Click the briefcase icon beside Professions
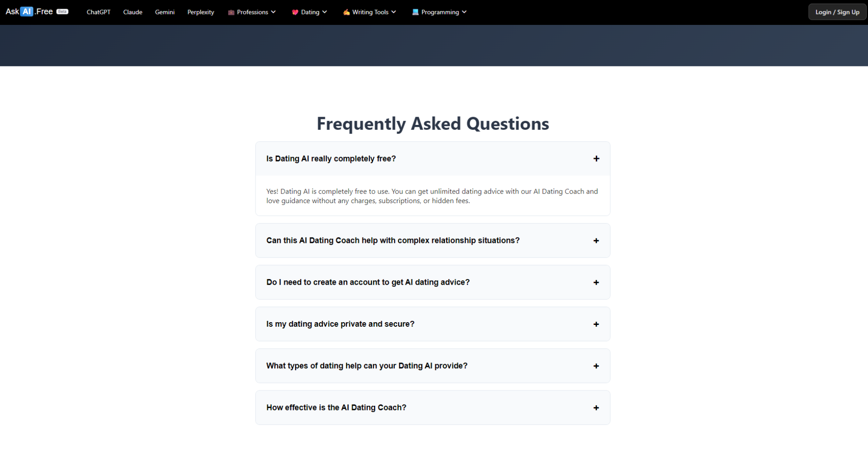This screenshot has height=476, width=868. click(x=231, y=12)
